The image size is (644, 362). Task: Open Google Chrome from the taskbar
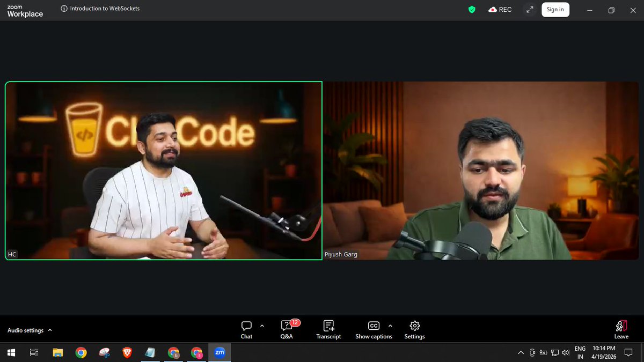pyautogui.click(x=81, y=352)
